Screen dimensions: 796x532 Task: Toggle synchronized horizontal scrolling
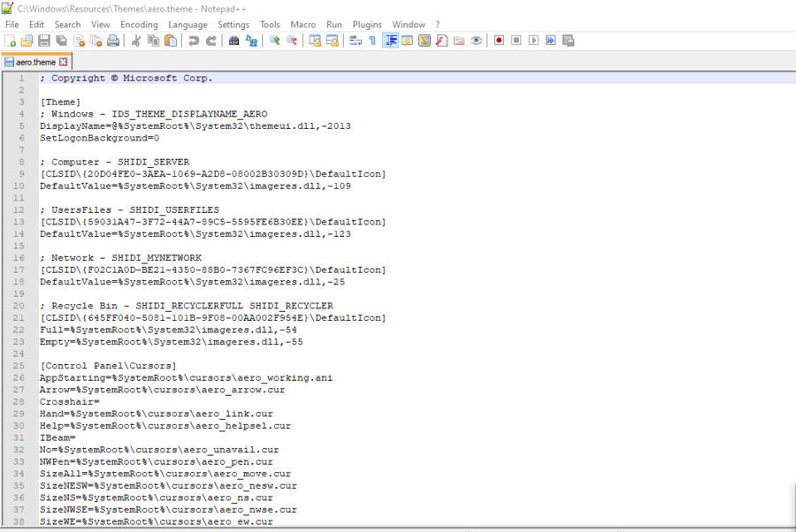point(332,41)
